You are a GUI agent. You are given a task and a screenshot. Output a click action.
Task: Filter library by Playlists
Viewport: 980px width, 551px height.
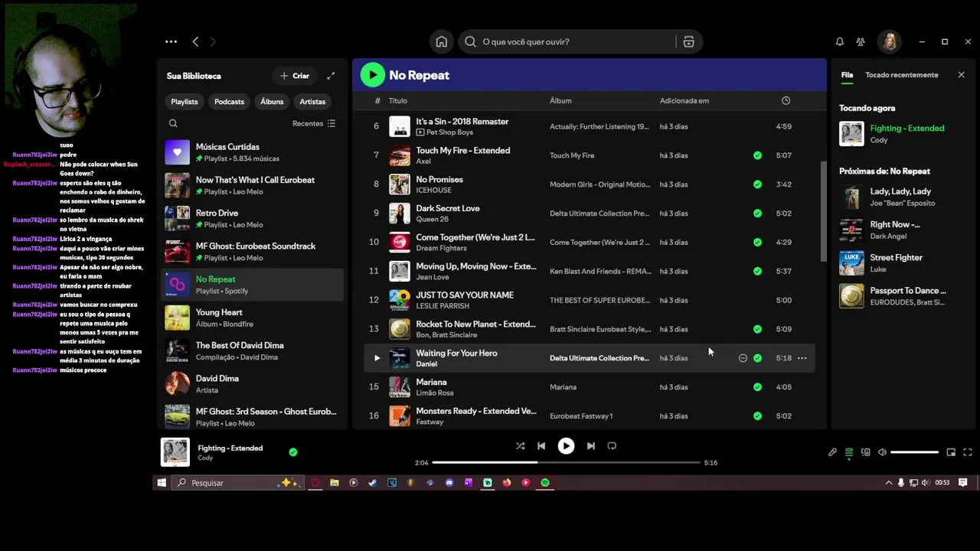[184, 102]
